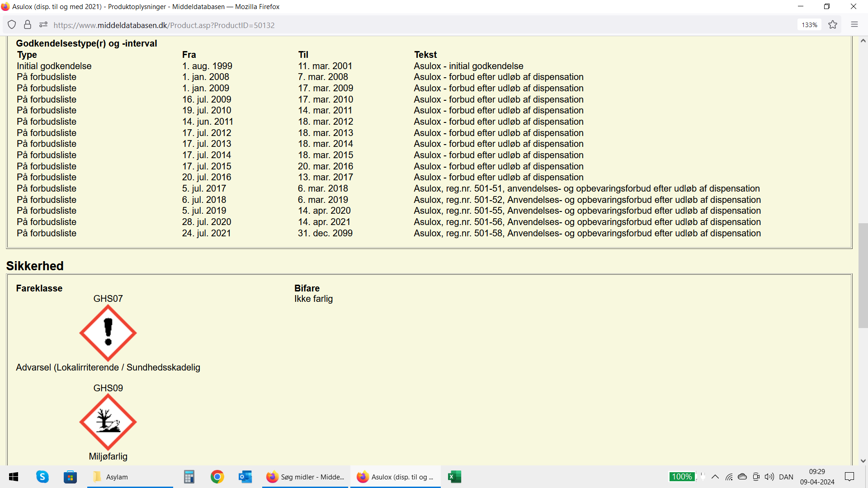Screen dimensions: 868x488
Task: Open Calculator app from taskbar
Action: pyautogui.click(x=189, y=477)
